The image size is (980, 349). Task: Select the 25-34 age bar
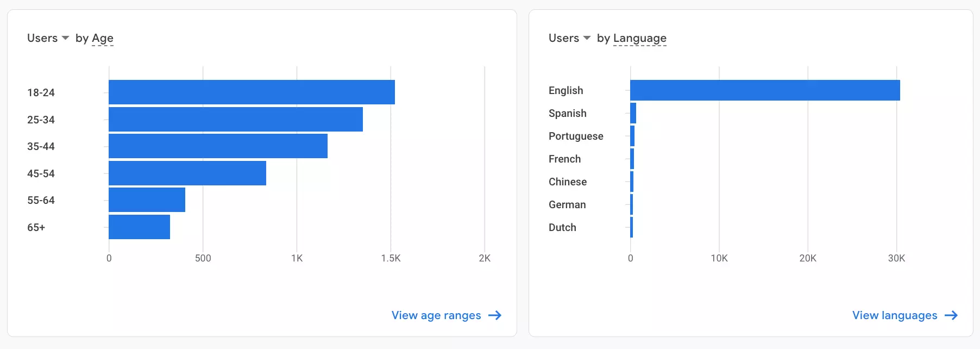[236, 119]
